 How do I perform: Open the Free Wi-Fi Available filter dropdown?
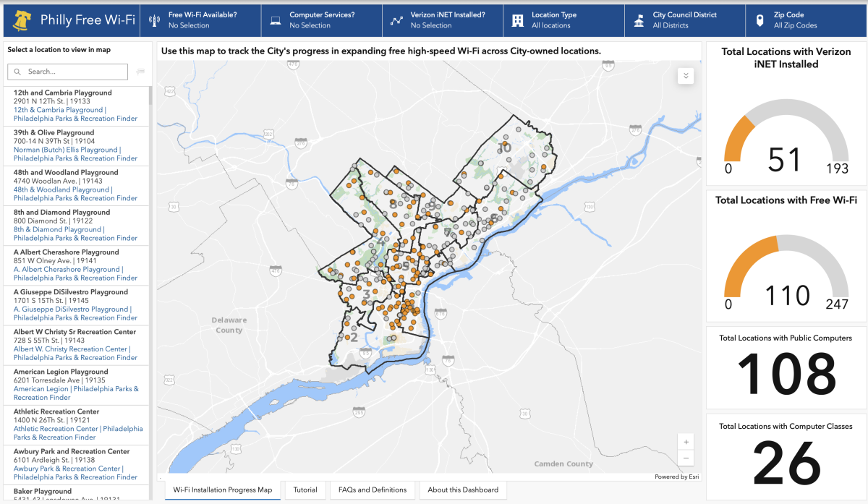pyautogui.click(x=200, y=20)
